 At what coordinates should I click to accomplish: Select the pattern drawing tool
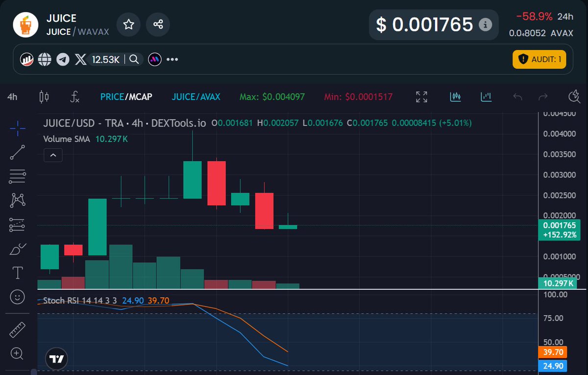tap(17, 200)
